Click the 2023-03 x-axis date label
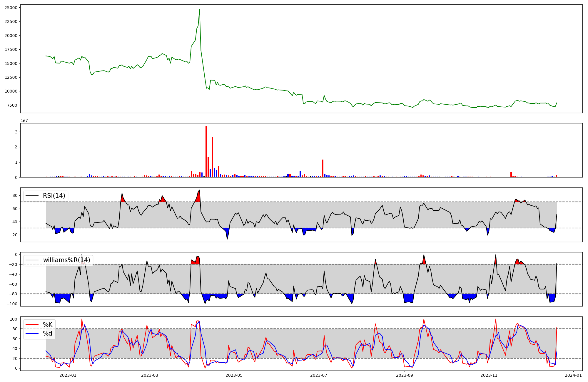The image size is (588, 382). [150, 375]
